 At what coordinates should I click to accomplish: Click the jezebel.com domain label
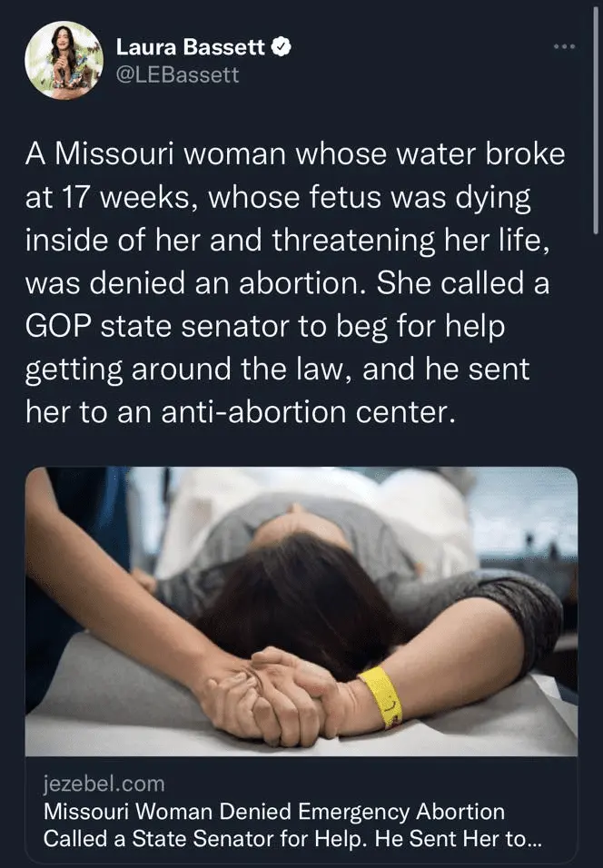[x=104, y=784]
